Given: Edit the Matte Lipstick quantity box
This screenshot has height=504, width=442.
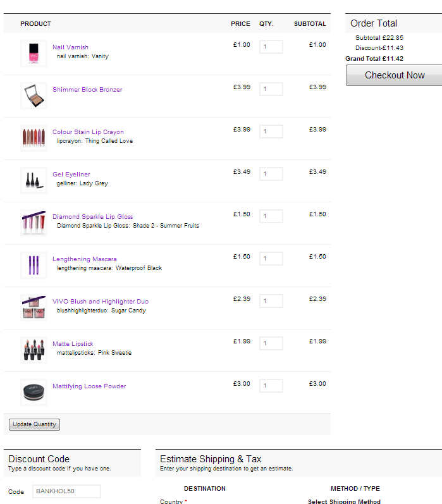Looking at the screenshot, I should pos(271,343).
